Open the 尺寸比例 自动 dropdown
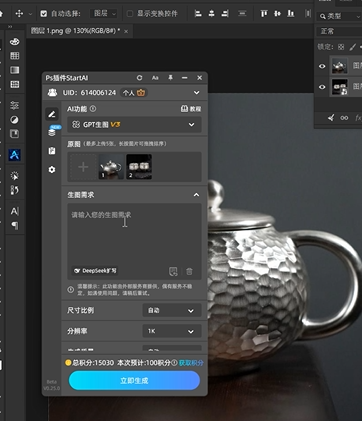Viewport: 362px width, 421px height. 172,310
